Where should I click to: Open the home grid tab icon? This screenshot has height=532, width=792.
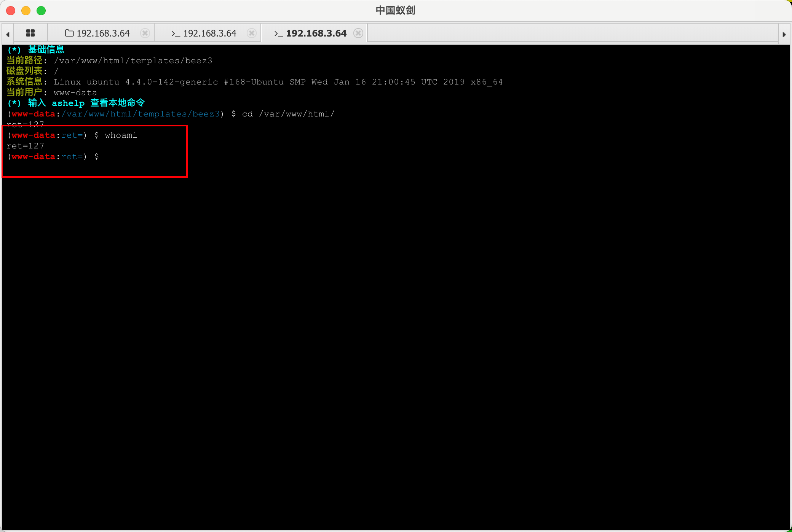click(x=30, y=33)
